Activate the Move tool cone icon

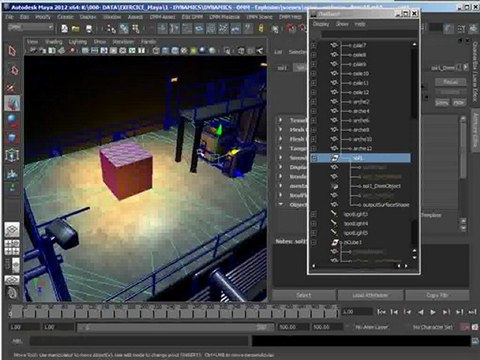click(x=12, y=103)
